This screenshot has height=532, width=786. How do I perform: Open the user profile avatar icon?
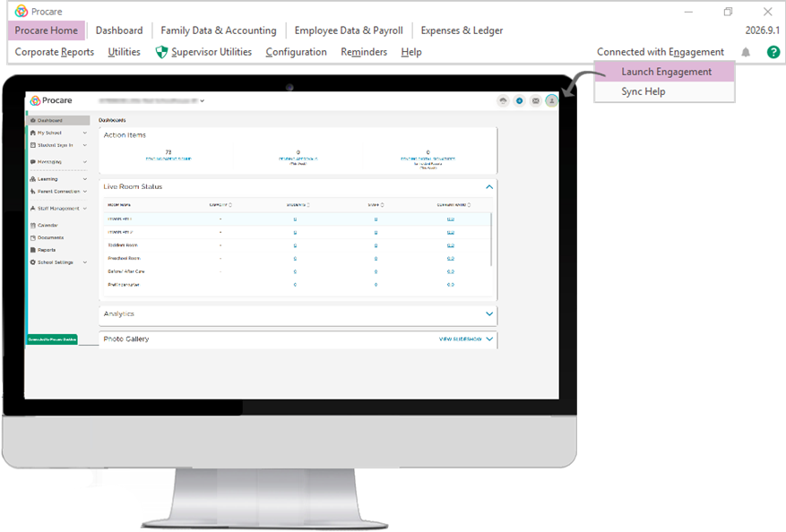pos(552,100)
